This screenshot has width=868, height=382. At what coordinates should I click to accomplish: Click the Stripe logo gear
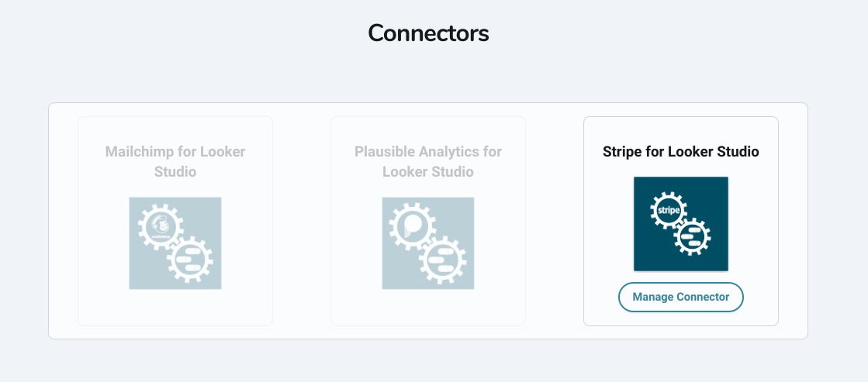pos(669,210)
